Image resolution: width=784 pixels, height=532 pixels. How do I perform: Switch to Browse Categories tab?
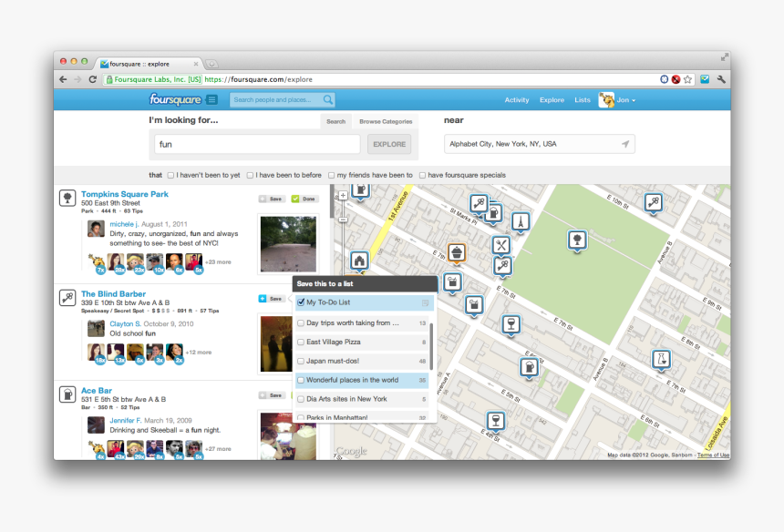385,121
